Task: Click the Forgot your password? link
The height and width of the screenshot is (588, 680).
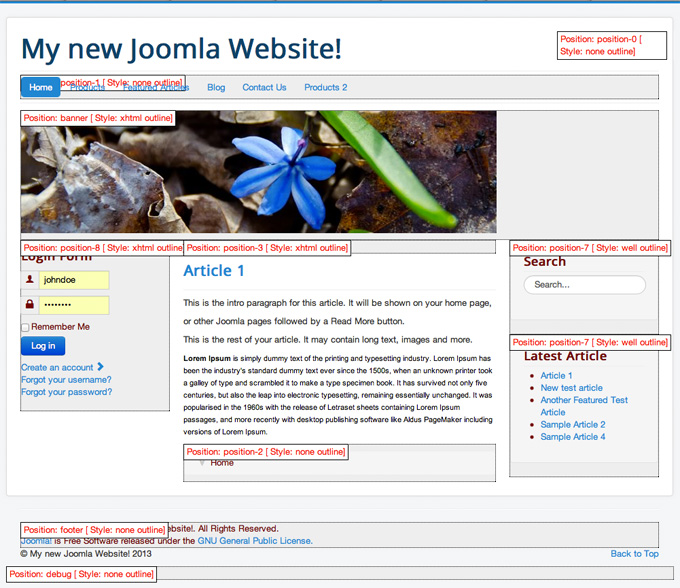Action: (66, 392)
